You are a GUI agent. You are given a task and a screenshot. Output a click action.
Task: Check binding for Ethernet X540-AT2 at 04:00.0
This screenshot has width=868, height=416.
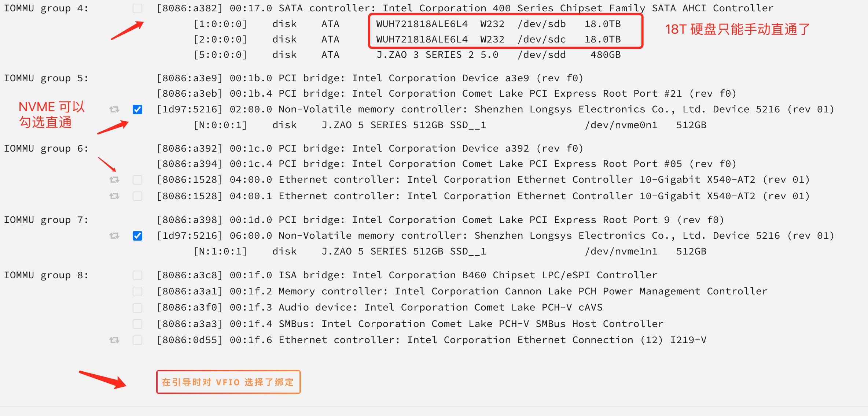137,180
